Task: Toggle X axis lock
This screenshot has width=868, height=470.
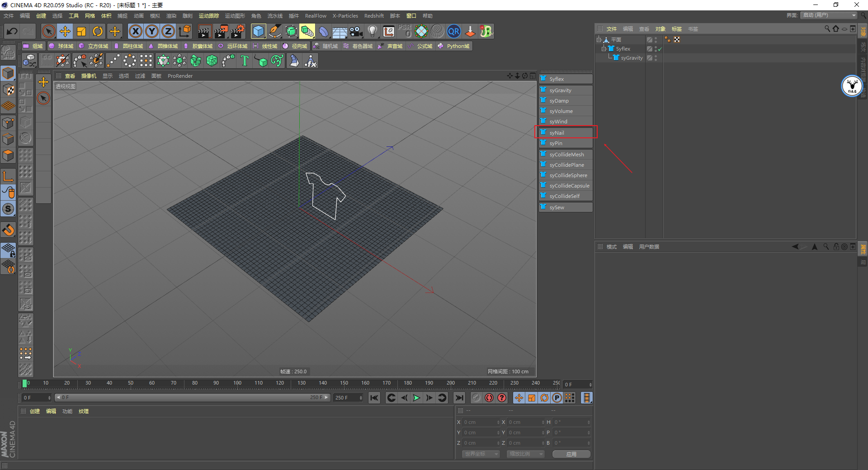Action: (x=135, y=32)
